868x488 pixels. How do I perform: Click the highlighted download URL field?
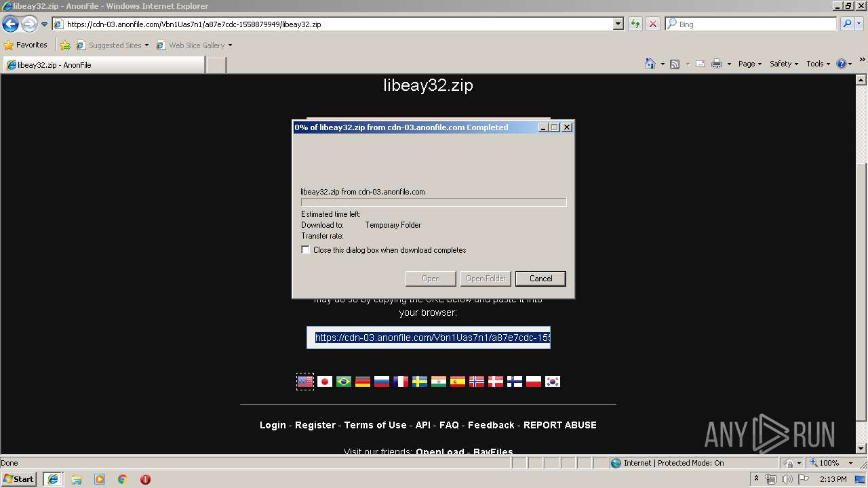[x=429, y=338]
